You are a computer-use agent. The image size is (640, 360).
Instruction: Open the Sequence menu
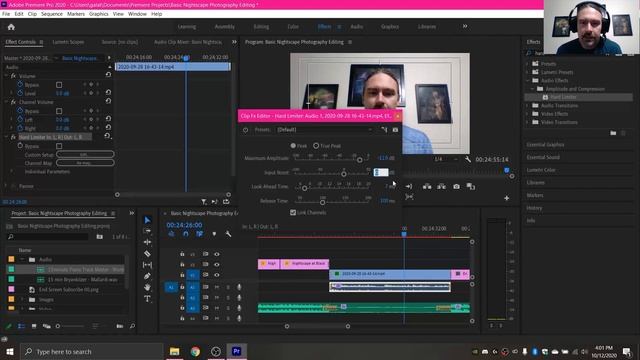(x=52, y=14)
